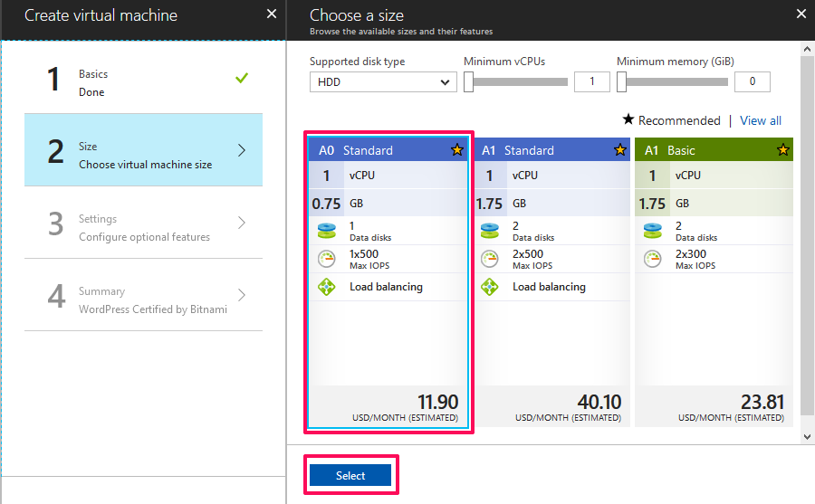Expand the Size step chevron

click(x=242, y=150)
